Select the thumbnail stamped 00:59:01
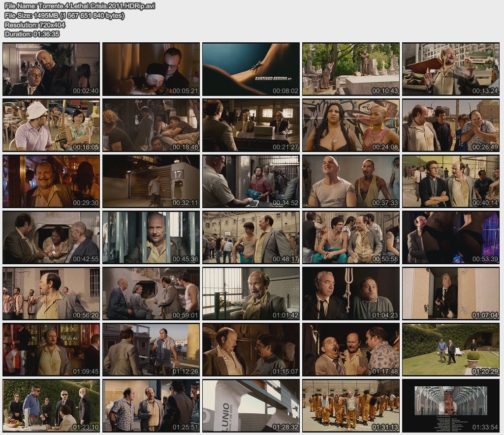Image resolution: width=504 pixels, height=435 pixels. tap(151, 294)
